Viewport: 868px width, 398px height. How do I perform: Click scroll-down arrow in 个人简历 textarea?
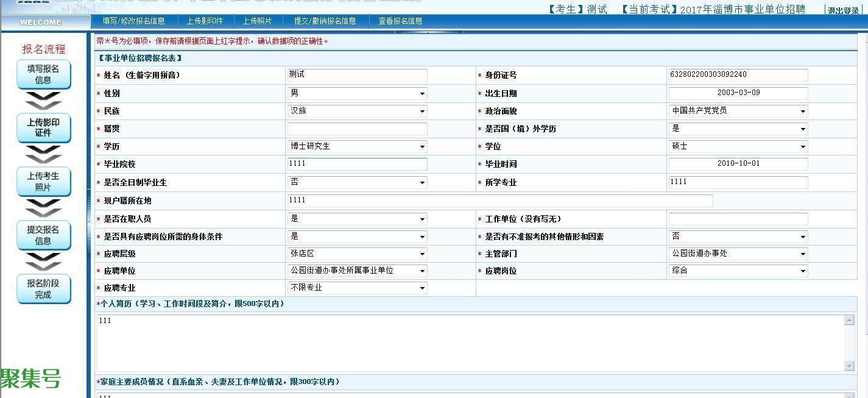point(849,366)
